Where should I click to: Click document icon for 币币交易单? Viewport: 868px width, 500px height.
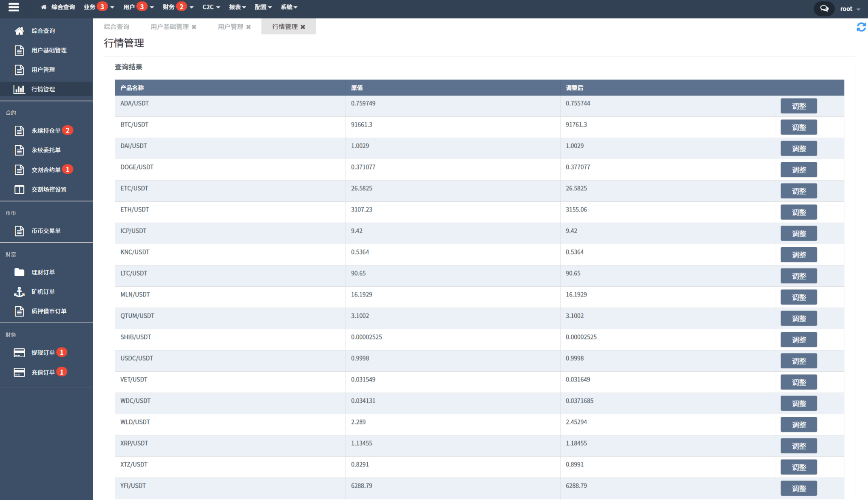pos(19,231)
